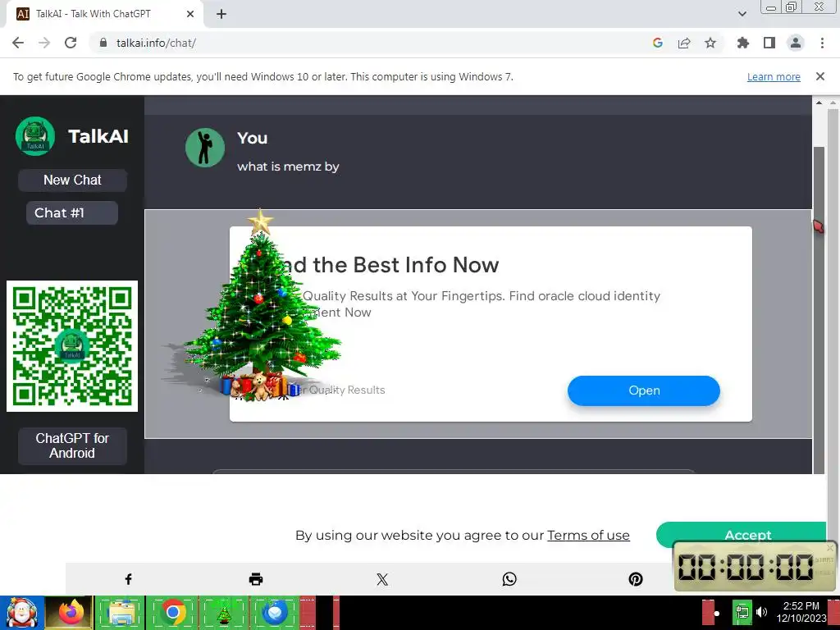This screenshot has height=630, width=840.
Task: Click the network tray icon
Action: (x=742, y=612)
